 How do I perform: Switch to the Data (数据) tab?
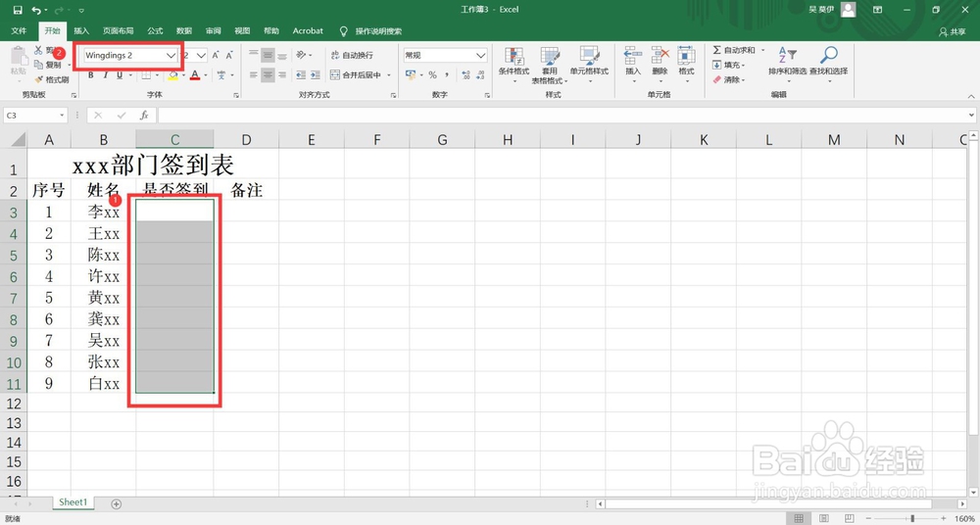coord(184,30)
